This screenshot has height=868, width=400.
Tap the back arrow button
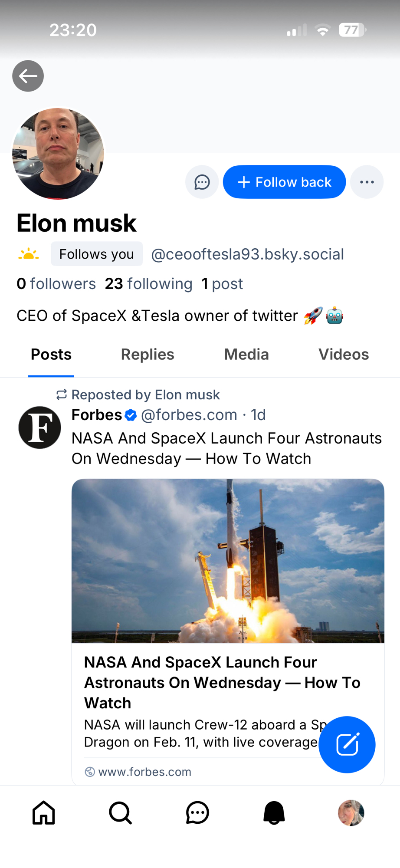pos(28,76)
